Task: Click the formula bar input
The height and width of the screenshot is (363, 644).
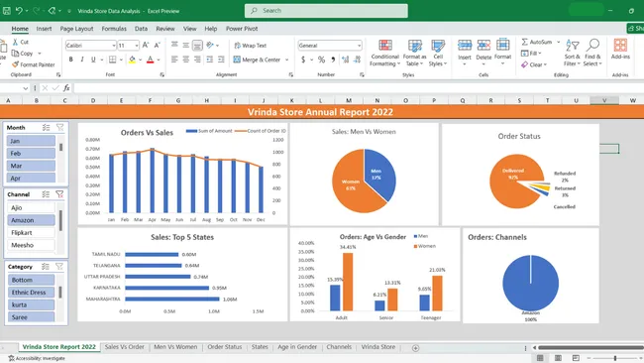Action: 358,88
